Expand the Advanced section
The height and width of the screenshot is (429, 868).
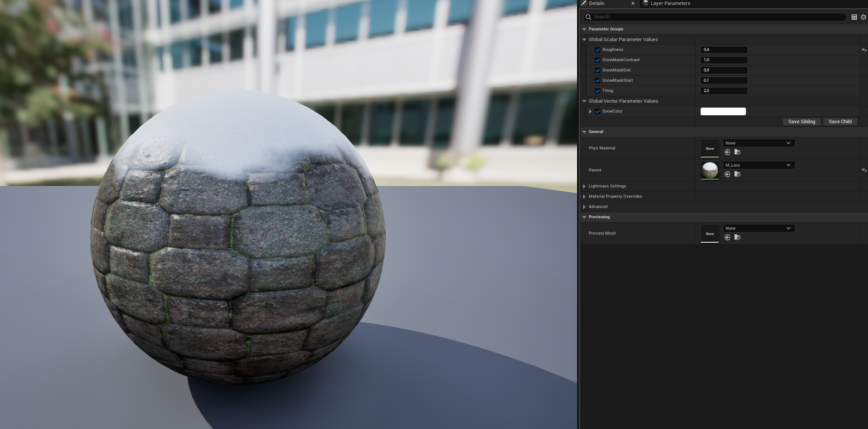coord(584,207)
